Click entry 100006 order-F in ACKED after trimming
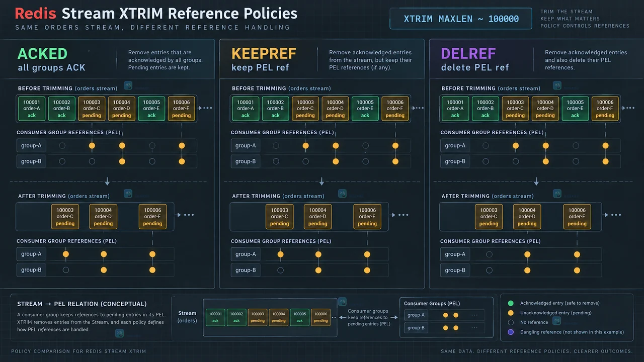 tap(152, 217)
